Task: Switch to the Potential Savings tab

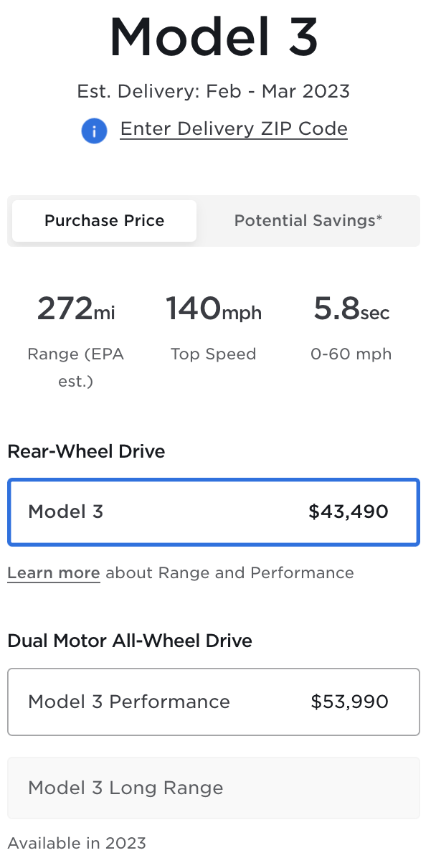Action: pos(308,221)
